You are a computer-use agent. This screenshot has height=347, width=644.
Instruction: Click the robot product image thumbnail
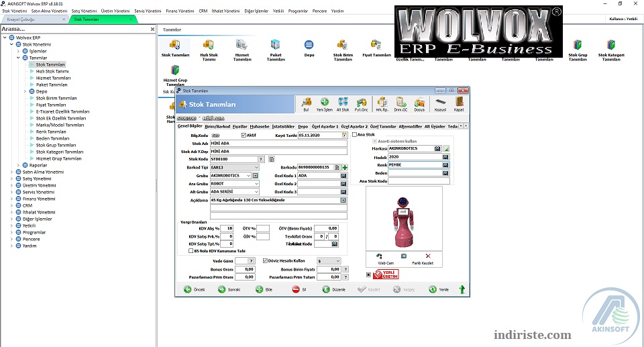(404, 219)
